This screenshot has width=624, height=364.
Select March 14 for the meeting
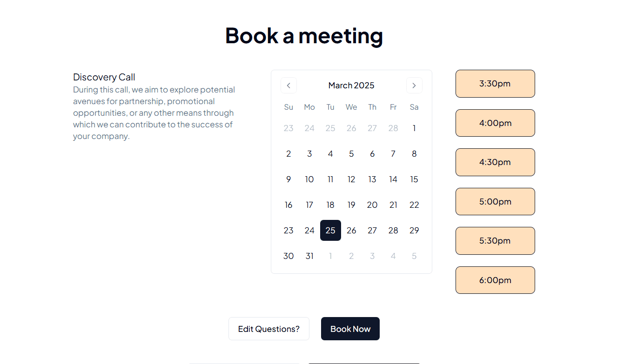pos(393,179)
